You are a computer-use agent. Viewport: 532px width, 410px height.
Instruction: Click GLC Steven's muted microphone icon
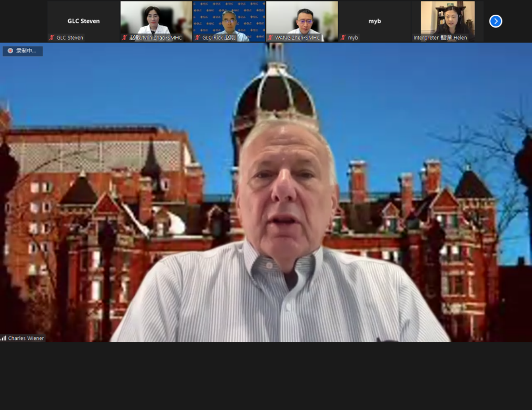52,38
